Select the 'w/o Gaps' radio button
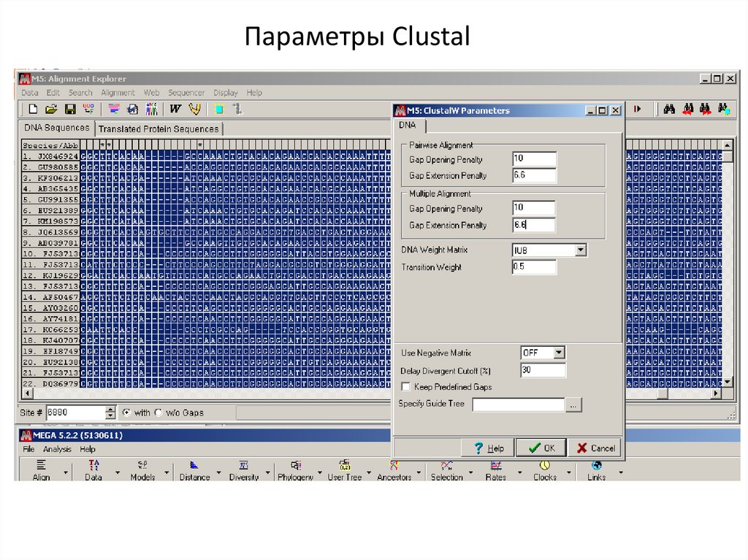Image resolution: width=748 pixels, height=560 pixels. point(159,413)
